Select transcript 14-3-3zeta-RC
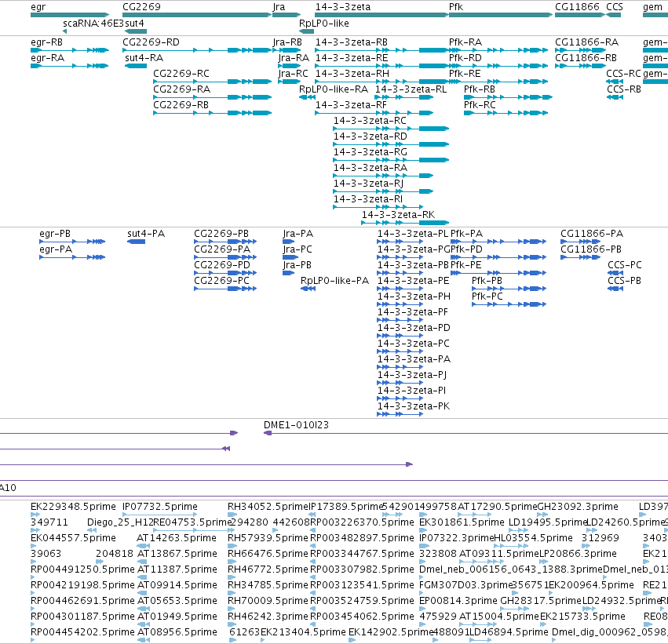 coord(391,129)
